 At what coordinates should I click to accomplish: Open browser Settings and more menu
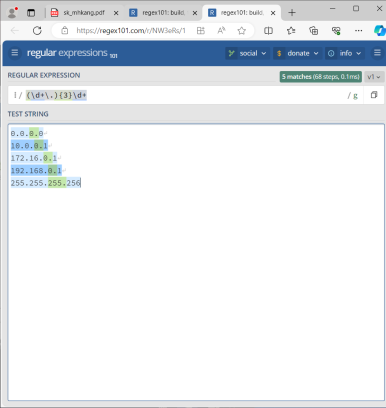358,31
